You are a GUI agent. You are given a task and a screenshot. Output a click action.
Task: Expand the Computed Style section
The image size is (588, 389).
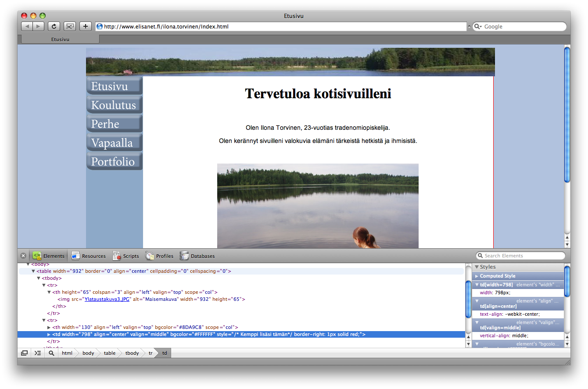(477, 276)
